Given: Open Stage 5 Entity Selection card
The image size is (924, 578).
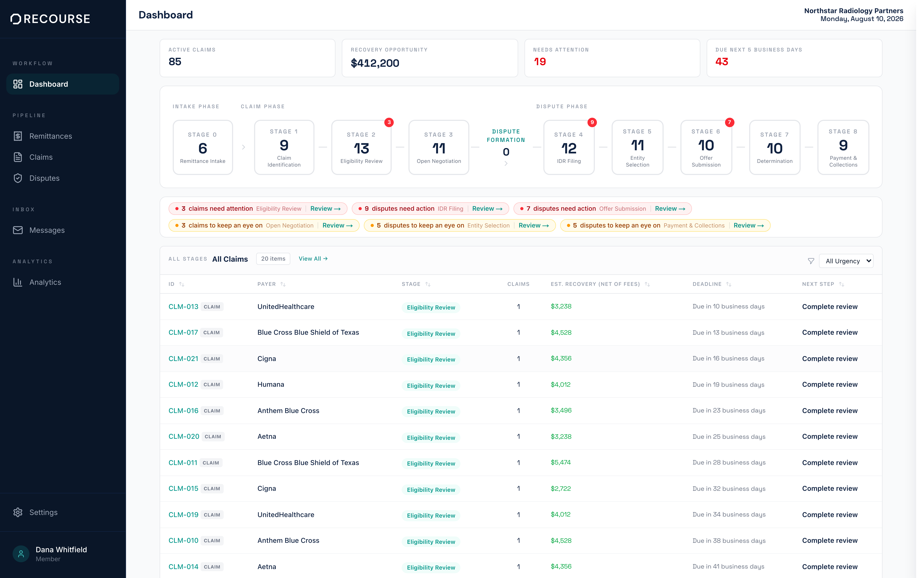Looking at the screenshot, I should (637, 147).
